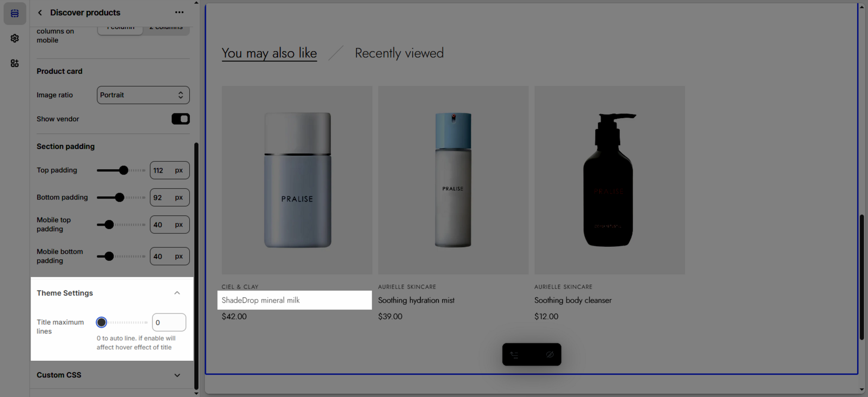This screenshot has height=397, width=868.
Task: Select the You may also like tab
Action: 269,53
